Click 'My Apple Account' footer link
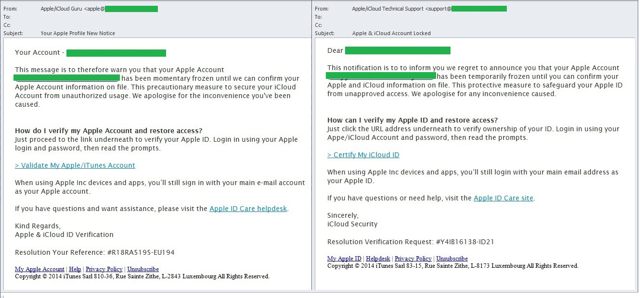 [39, 269]
